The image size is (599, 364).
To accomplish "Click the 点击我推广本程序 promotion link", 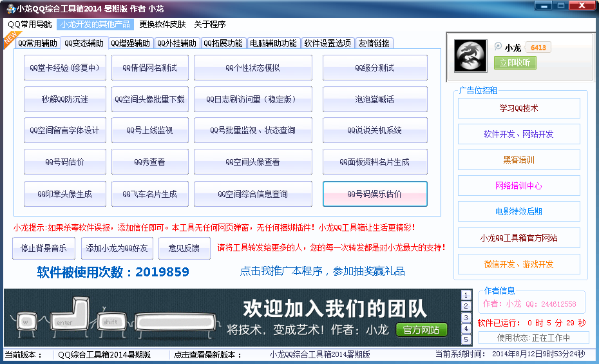I will click(322, 271).
